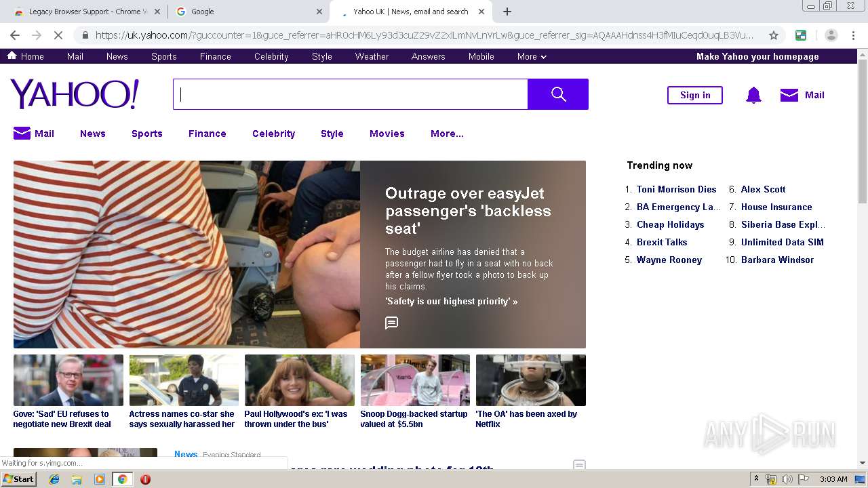Image resolution: width=868 pixels, height=488 pixels.
Task: Click the taskbar clock showing 3:03 AM
Action: click(833, 479)
